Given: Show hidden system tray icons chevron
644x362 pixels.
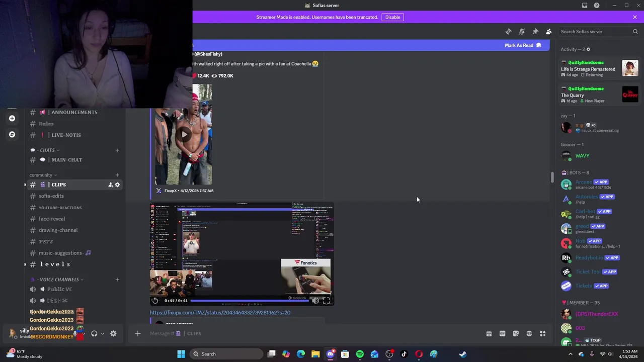Looking at the screenshot, I should point(570,354).
